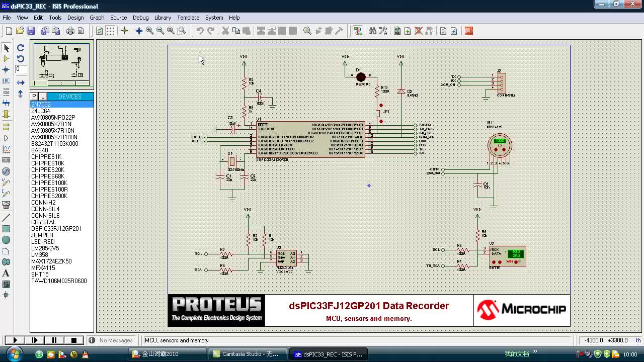This screenshot has width=644, height=362.
Task: Open the Debug menu
Action: coord(140,18)
